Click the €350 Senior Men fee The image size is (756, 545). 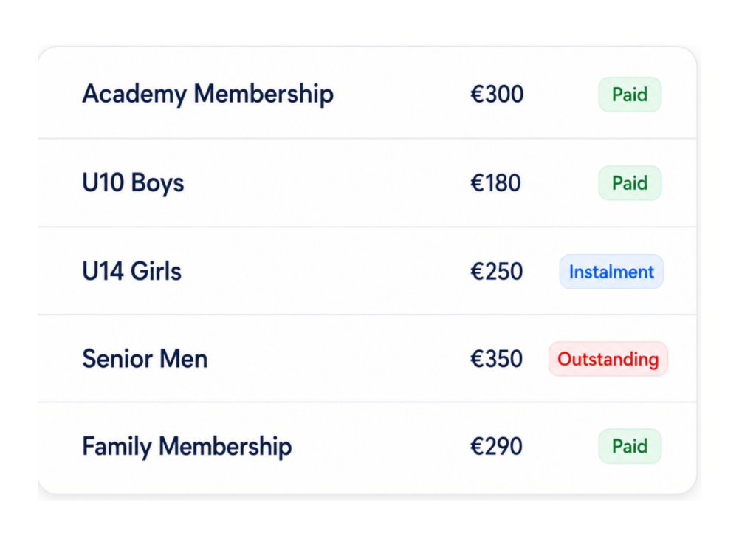(x=497, y=359)
